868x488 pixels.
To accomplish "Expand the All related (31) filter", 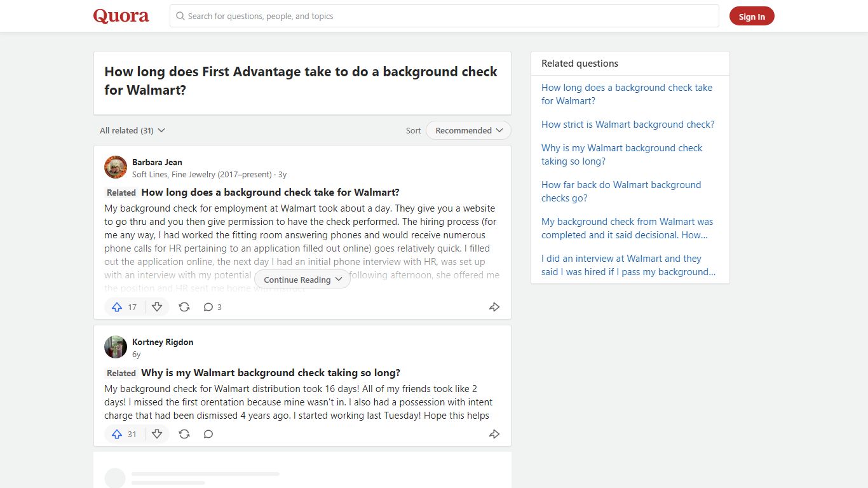I will pyautogui.click(x=132, y=130).
